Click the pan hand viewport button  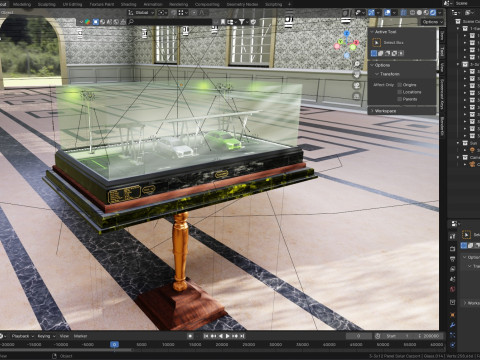coord(357,74)
